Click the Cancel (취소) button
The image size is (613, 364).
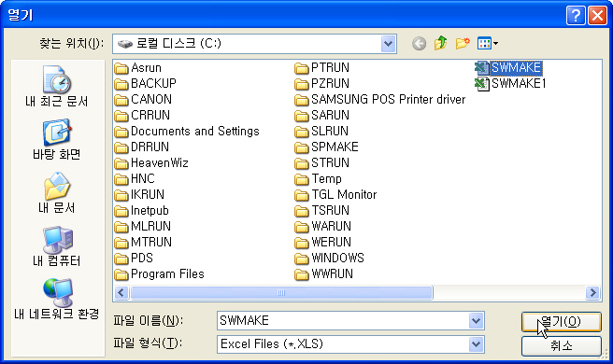[561, 345]
